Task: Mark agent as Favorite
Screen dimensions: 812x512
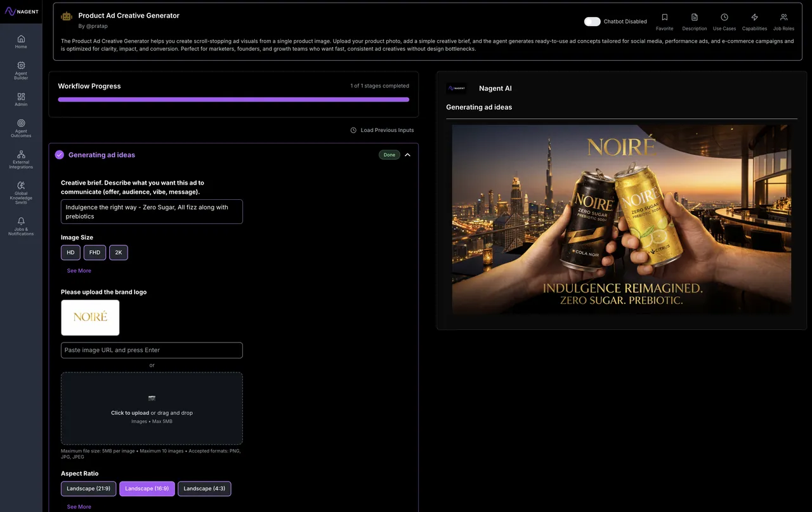Action: coord(664,22)
